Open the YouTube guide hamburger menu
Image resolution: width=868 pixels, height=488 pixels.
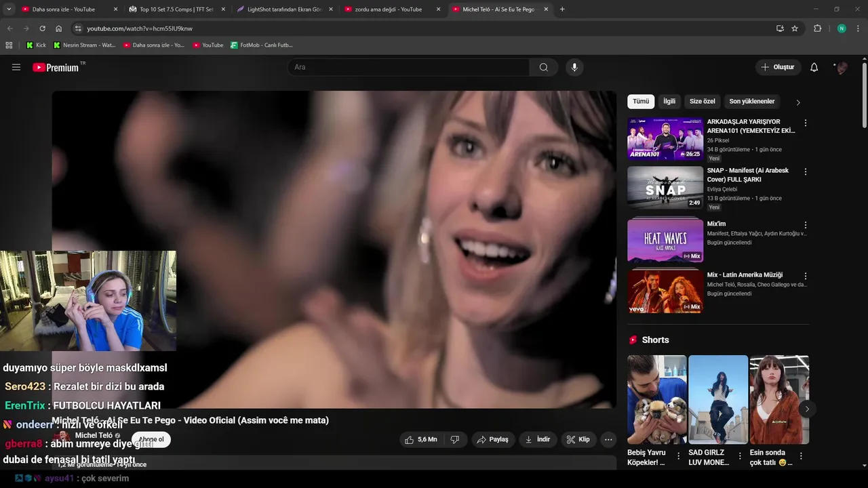pyautogui.click(x=16, y=67)
